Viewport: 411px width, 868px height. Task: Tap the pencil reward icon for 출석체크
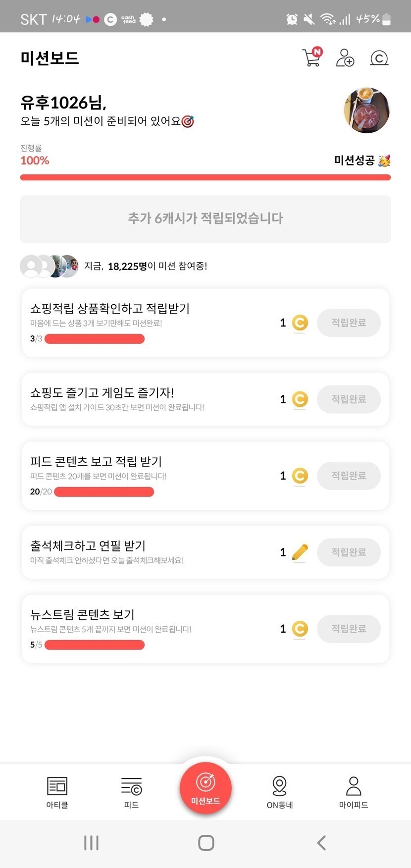click(300, 552)
